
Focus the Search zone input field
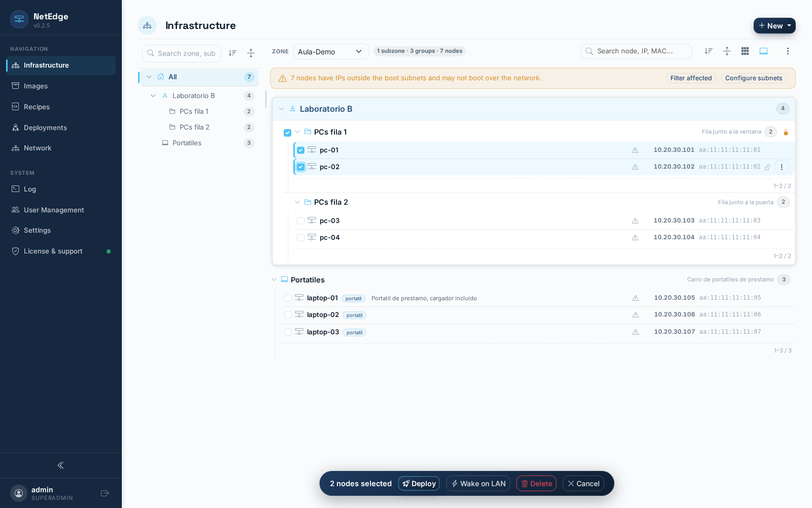point(182,53)
